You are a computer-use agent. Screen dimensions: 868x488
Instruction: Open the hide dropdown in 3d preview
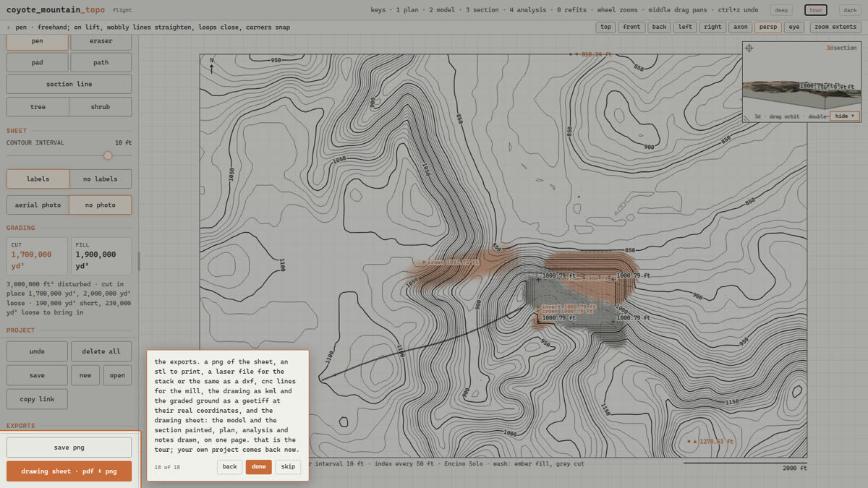point(845,116)
